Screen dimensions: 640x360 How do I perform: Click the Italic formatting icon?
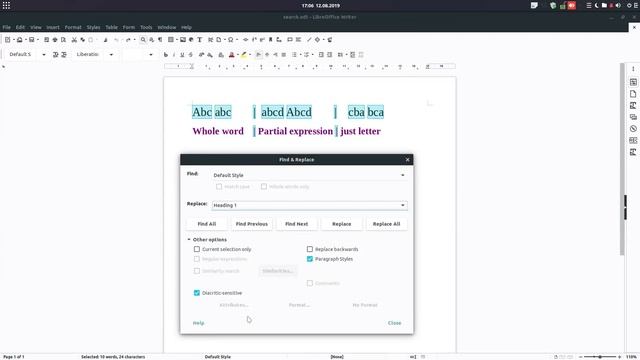click(x=174, y=54)
